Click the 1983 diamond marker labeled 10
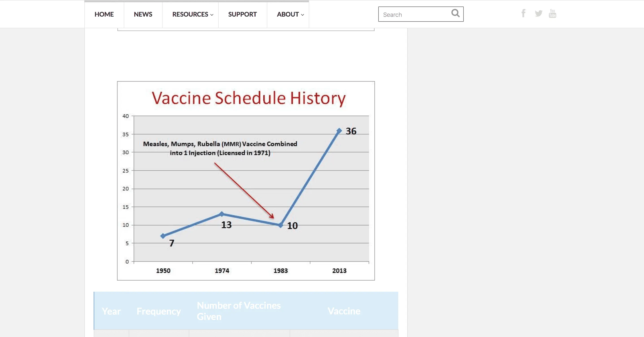Viewport: 644px width, 337px height. (281, 225)
